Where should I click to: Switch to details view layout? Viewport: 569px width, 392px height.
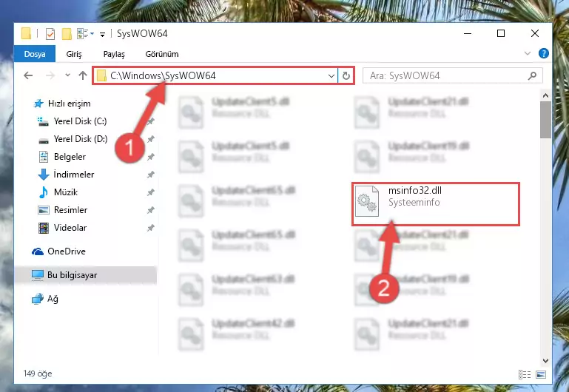coord(525,374)
